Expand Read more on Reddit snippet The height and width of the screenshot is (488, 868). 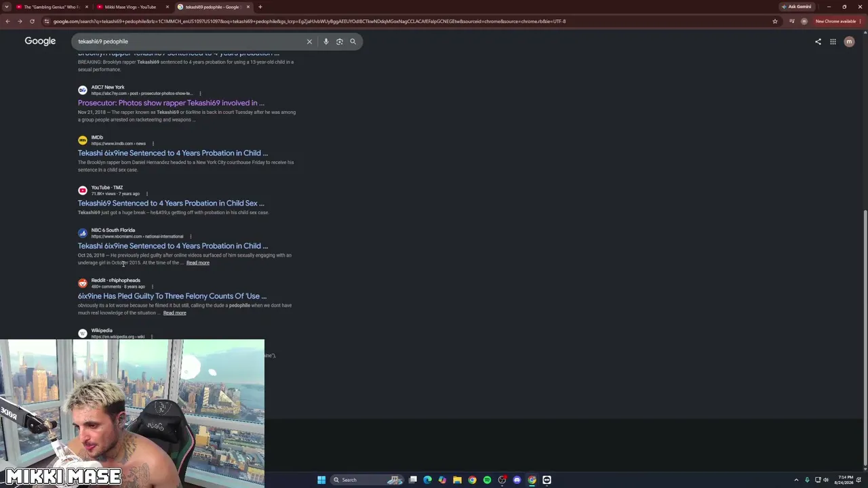174,313
